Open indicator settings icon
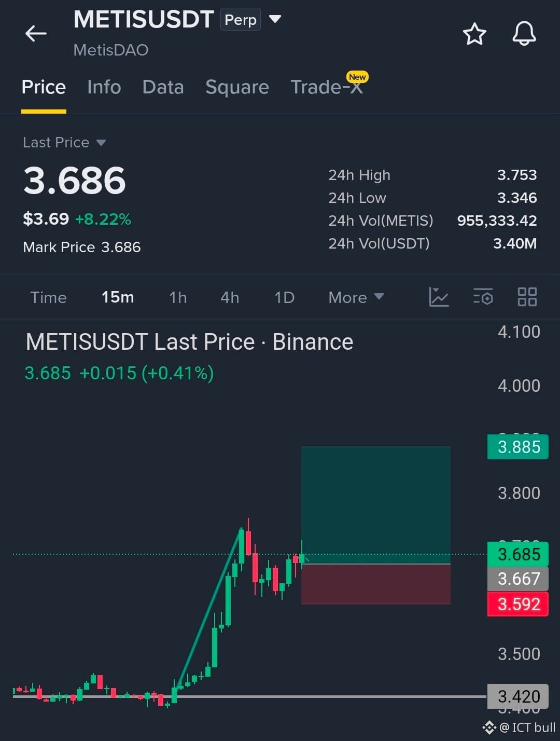560x741 pixels. click(x=483, y=297)
